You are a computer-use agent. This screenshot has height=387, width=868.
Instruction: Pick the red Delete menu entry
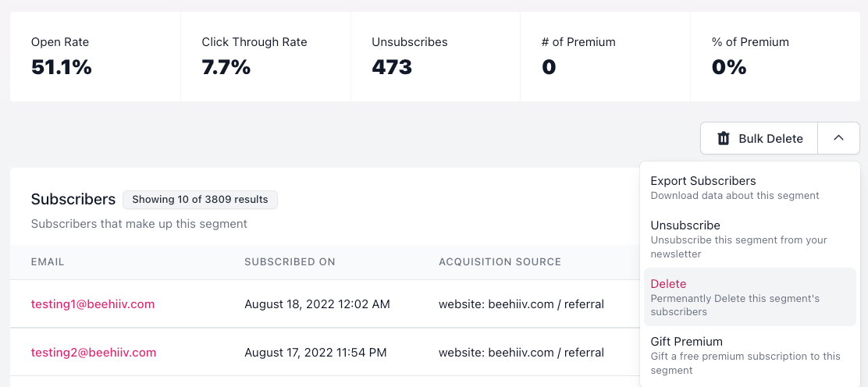click(750, 296)
